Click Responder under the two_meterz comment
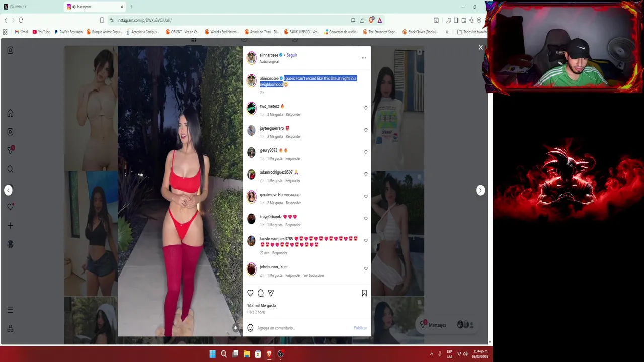644x362 pixels. (293, 114)
